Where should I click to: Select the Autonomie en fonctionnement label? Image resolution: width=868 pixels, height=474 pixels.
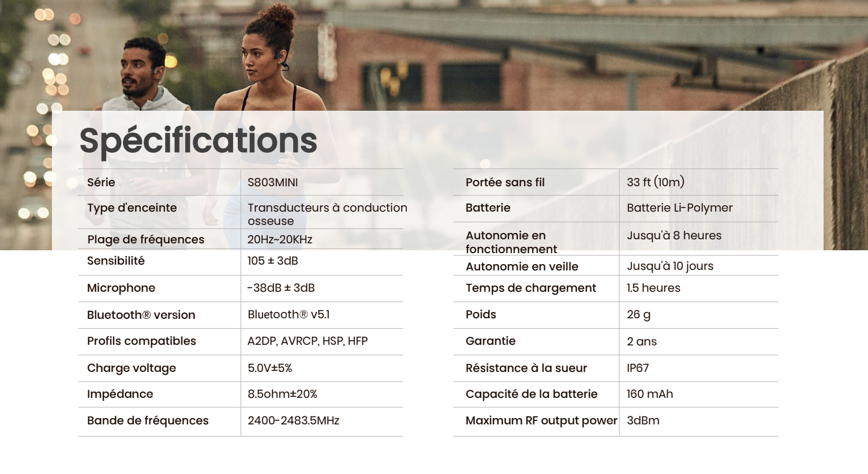pos(511,242)
